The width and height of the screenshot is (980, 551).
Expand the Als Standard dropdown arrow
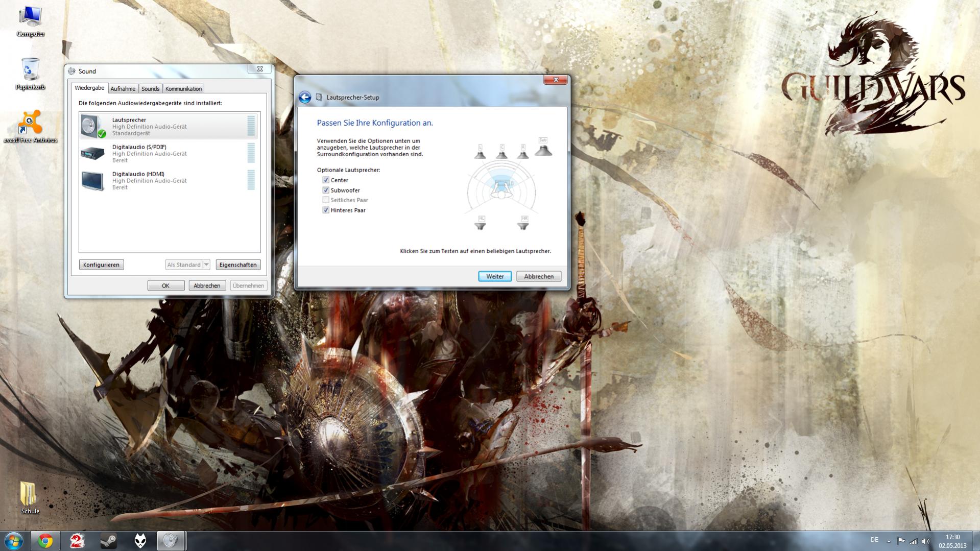[206, 265]
